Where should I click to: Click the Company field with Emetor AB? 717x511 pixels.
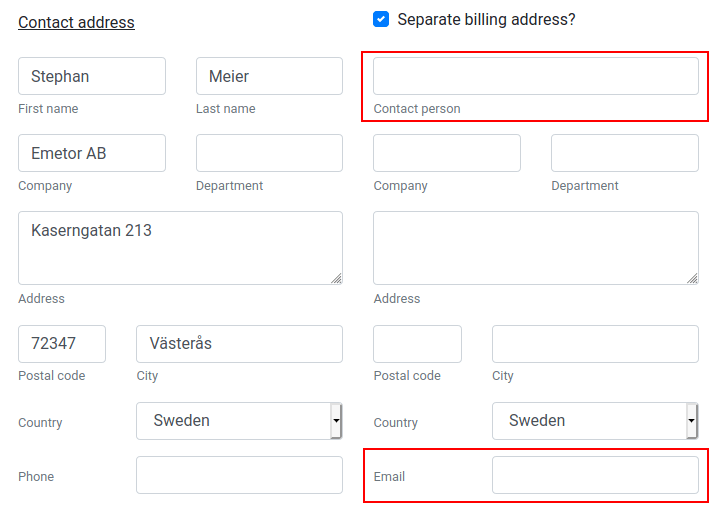(92, 153)
